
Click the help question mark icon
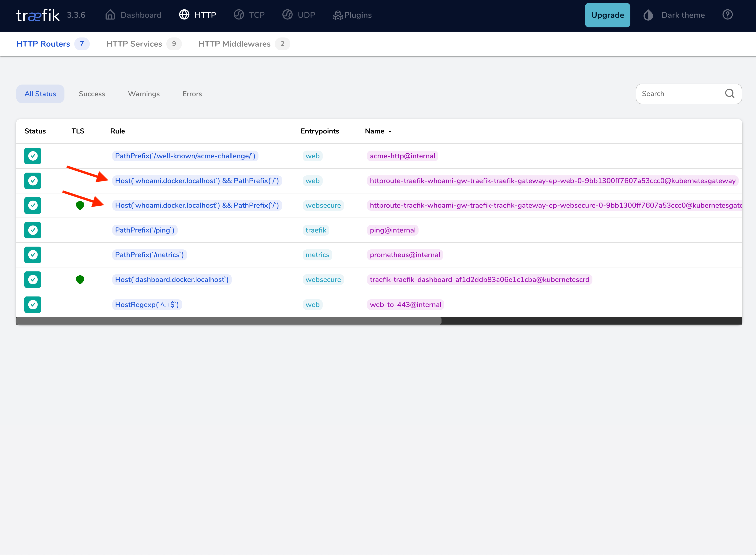(727, 15)
